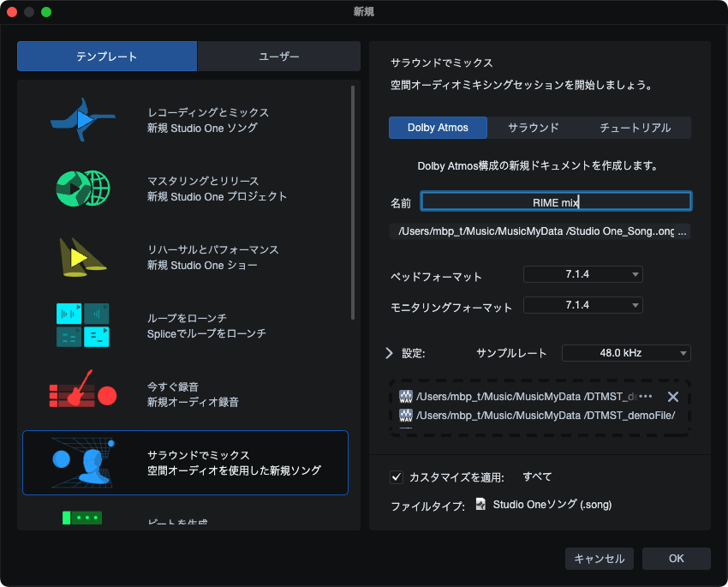Expand the 設定 disclosure arrow
This screenshot has height=587, width=728.
[389, 353]
